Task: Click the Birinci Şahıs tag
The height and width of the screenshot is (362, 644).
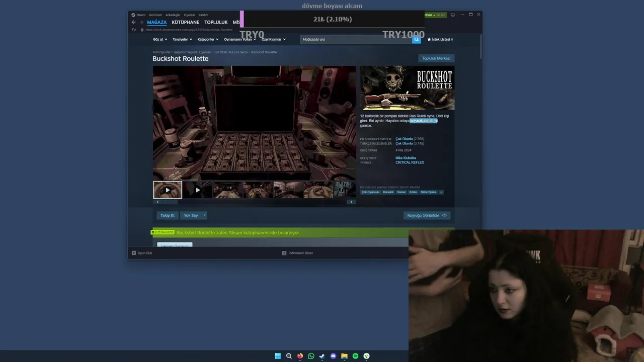Action: click(x=429, y=192)
